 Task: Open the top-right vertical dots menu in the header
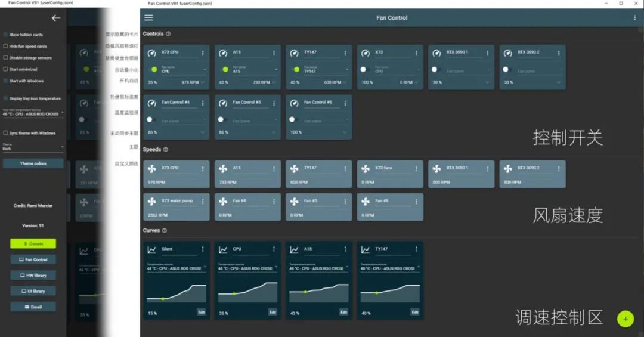click(635, 18)
